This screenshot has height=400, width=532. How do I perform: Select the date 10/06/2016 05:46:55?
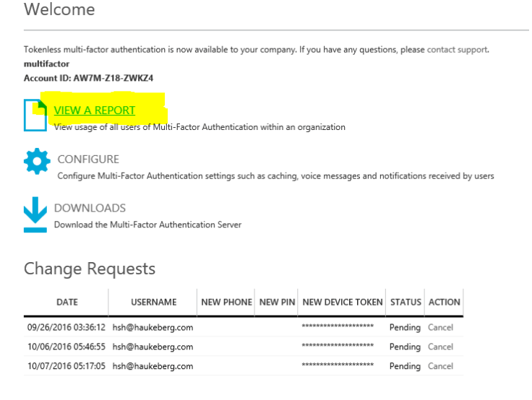point(66,347)
